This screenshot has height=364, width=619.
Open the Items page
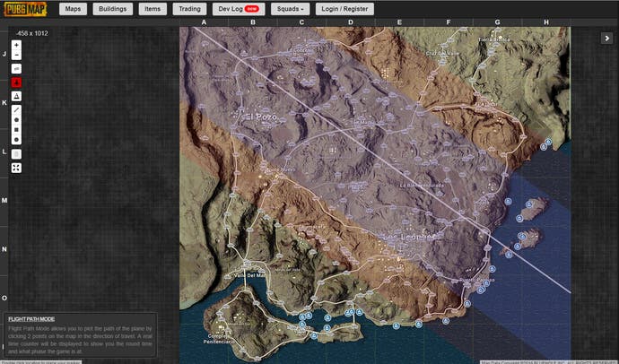[x=153, y=9]
